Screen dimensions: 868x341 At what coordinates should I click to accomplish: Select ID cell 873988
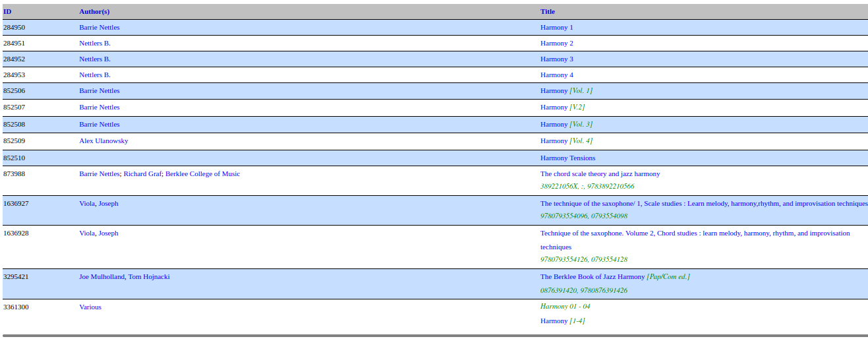coord(14,173)
